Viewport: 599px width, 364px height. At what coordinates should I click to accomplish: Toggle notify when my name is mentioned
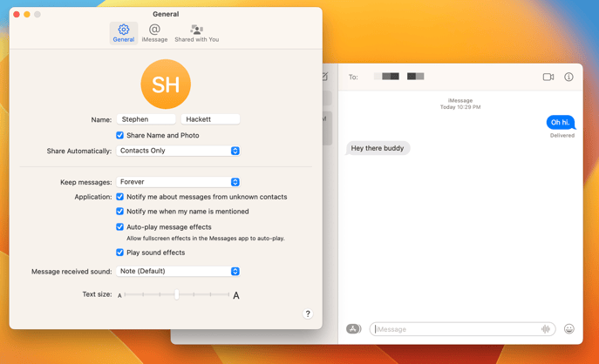point(120,211)
